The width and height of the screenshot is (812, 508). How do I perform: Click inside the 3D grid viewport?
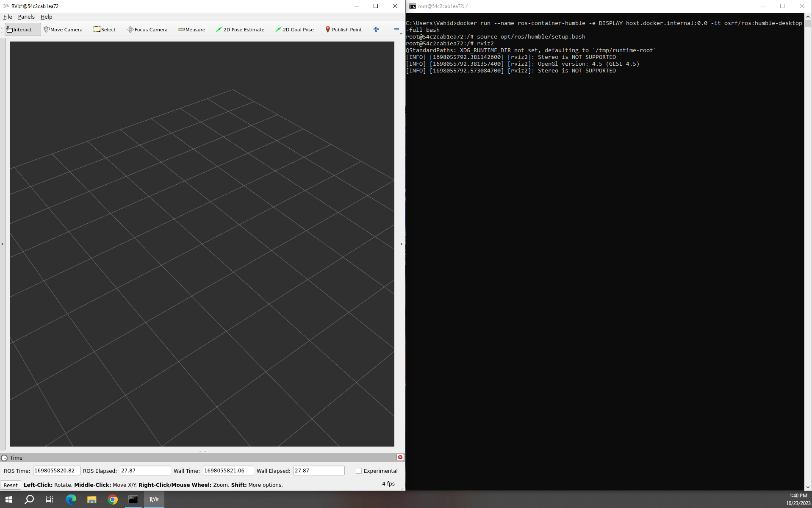pos(202,244)
